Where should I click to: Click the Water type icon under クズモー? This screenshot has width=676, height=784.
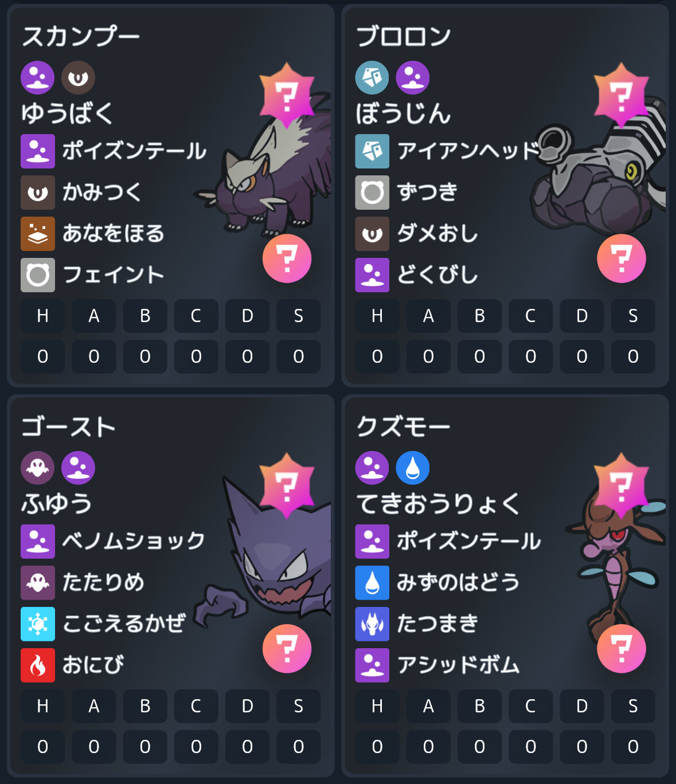(x=413, y=468)
